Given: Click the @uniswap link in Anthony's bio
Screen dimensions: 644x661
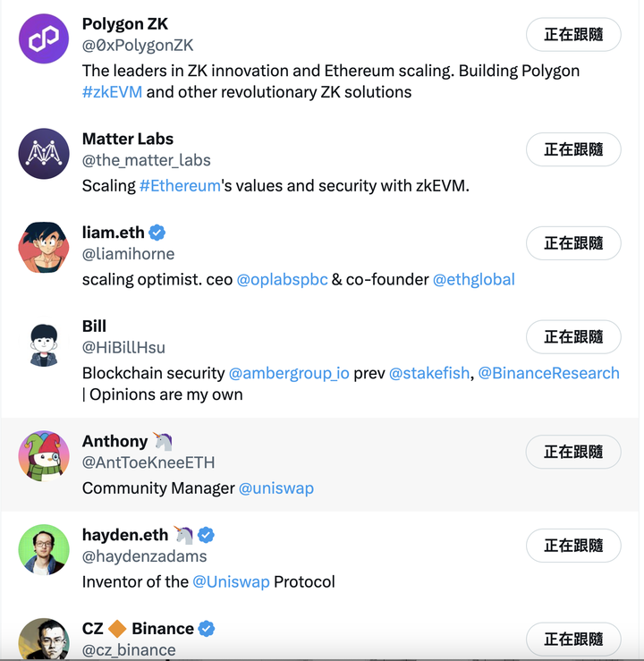Looking at the screenshot, I should pyautogui.click(x=276, y=488).
